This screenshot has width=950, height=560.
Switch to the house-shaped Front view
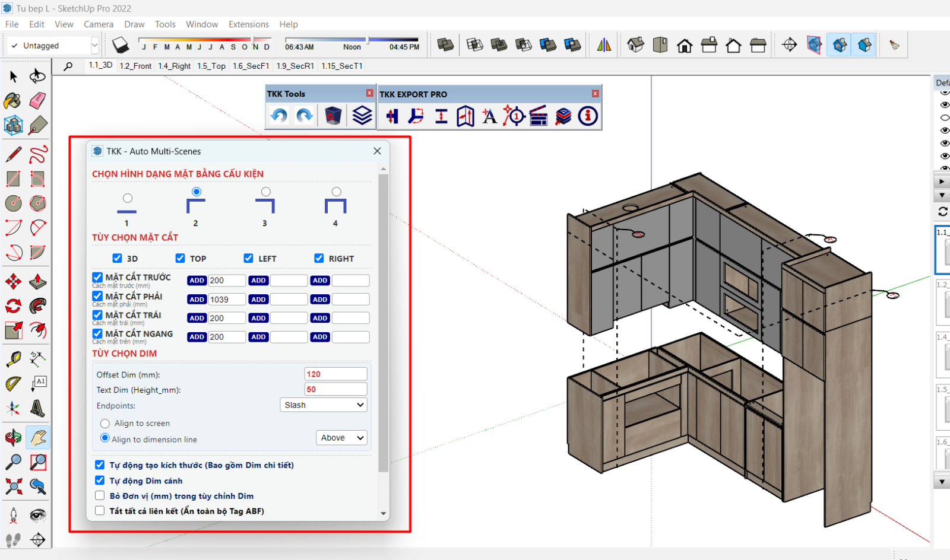coord(685,45)
